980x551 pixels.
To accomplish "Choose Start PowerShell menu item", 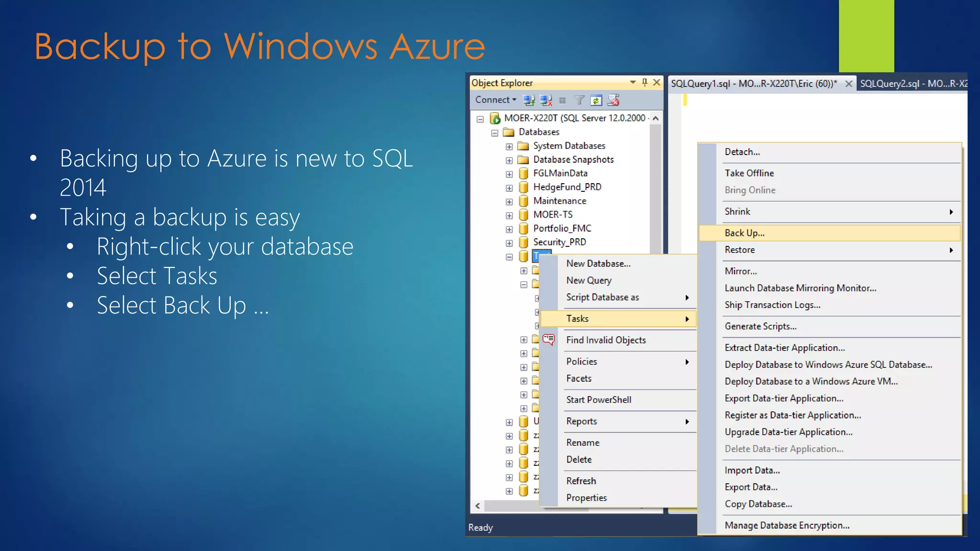I will [618, 400].
